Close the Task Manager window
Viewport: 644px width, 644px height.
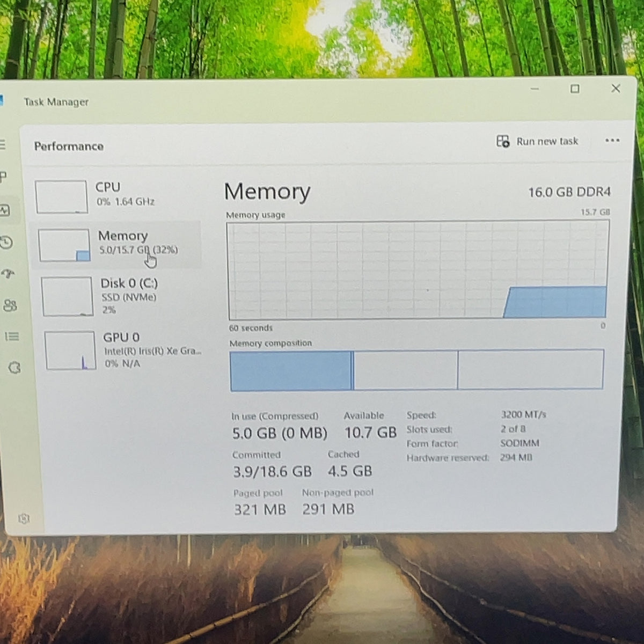point(616,88)
